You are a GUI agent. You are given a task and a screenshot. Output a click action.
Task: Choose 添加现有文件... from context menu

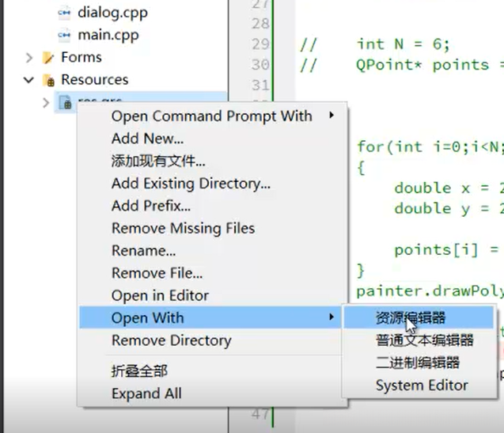pos(212,161)
